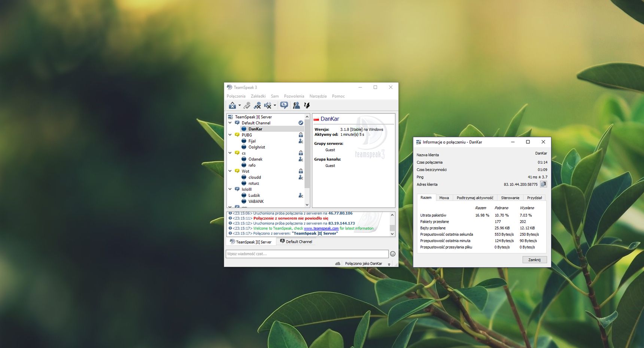Open the speaker mute dropdown arrow
Viewport: 644px width, 348px height.
[x=275, y=106]
